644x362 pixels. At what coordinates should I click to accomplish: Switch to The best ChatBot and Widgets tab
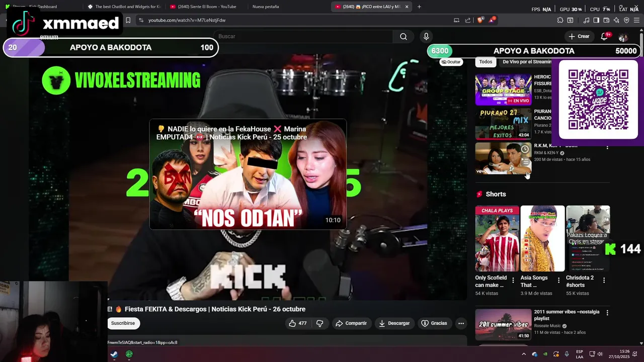click(x=124, y=7)
